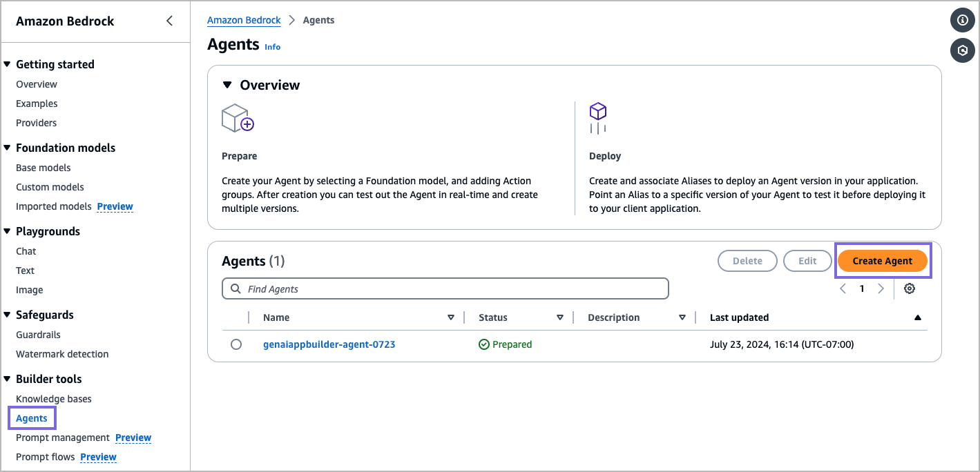980x472 pixels.
Task: Click the hexagon icon below the info icon
Action: pyautogui.click(x=963, y=50)
